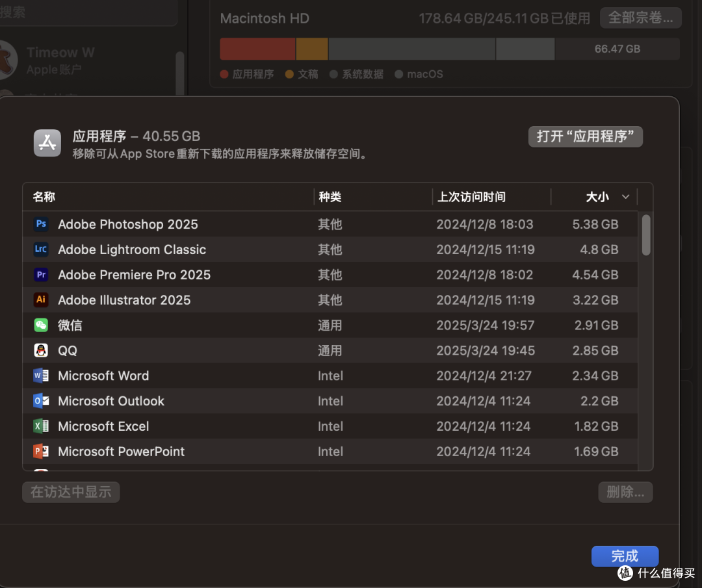
Task: Select the Microsoft Excel row name
Action: click(x=103, y=426)
